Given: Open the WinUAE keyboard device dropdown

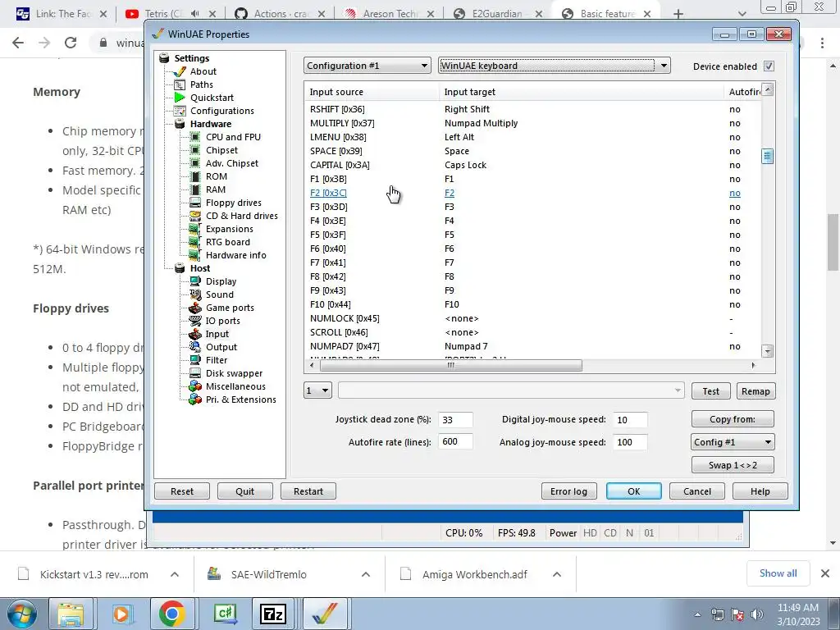Looking at the screenshot, I should point(554,66).
